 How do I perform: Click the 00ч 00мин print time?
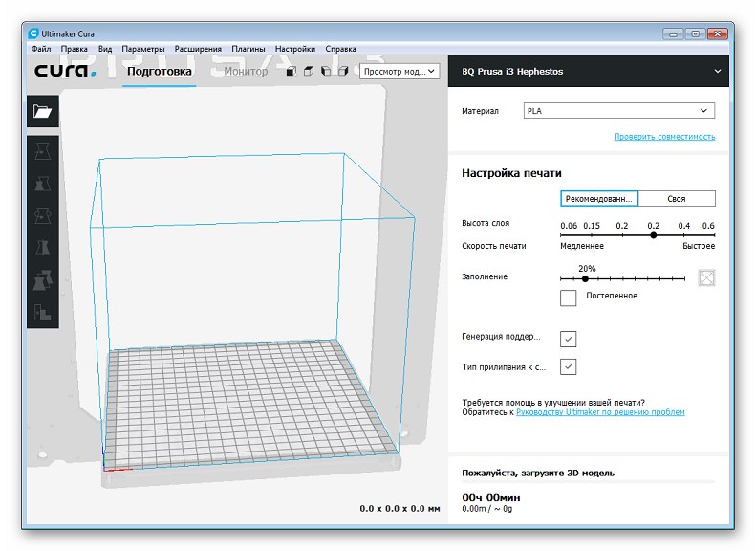tap(491, 497)
